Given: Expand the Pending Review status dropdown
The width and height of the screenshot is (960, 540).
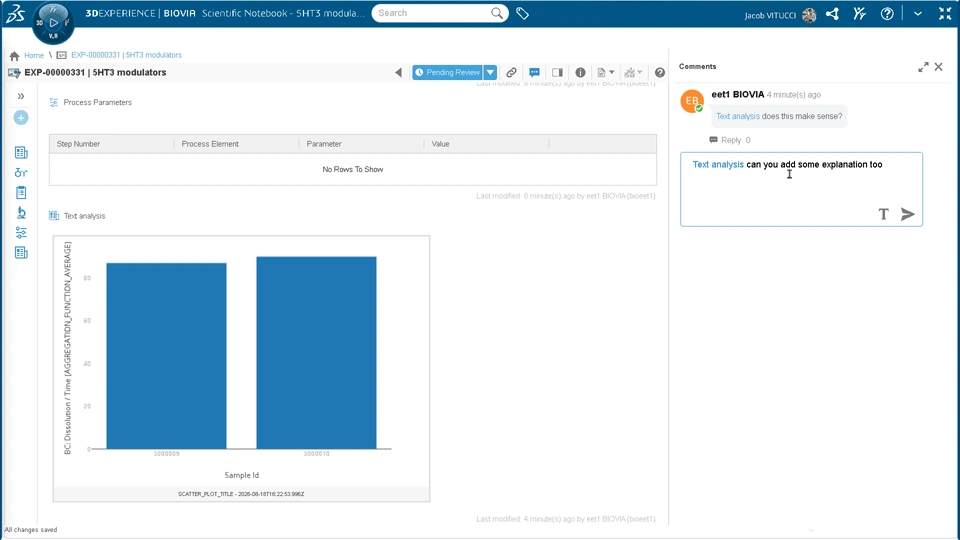Looking at the screenshot, I should (x=490, y=72).
